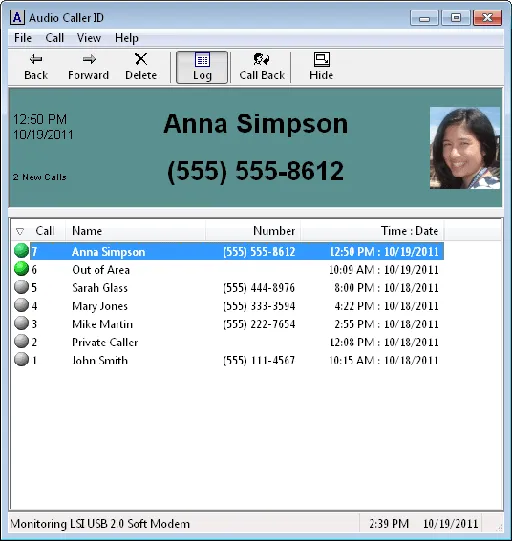The height and width of the screenshot is (541, 512).
Task: Click the large Anna Simpson name display
Action: (256, 124)
